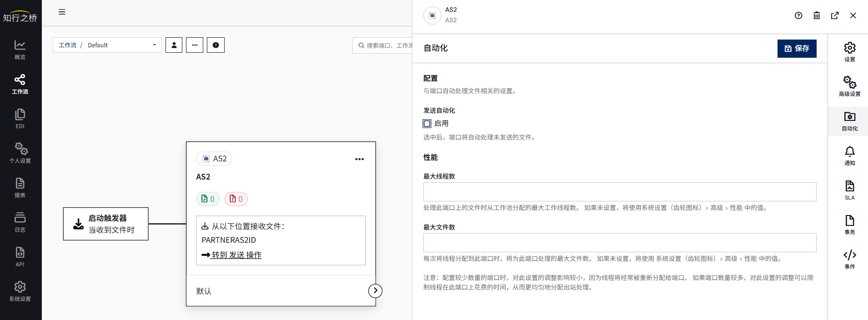Open 个人设置 in the sidebar
Screen dimensions: 868x320
tap(20, 154)
